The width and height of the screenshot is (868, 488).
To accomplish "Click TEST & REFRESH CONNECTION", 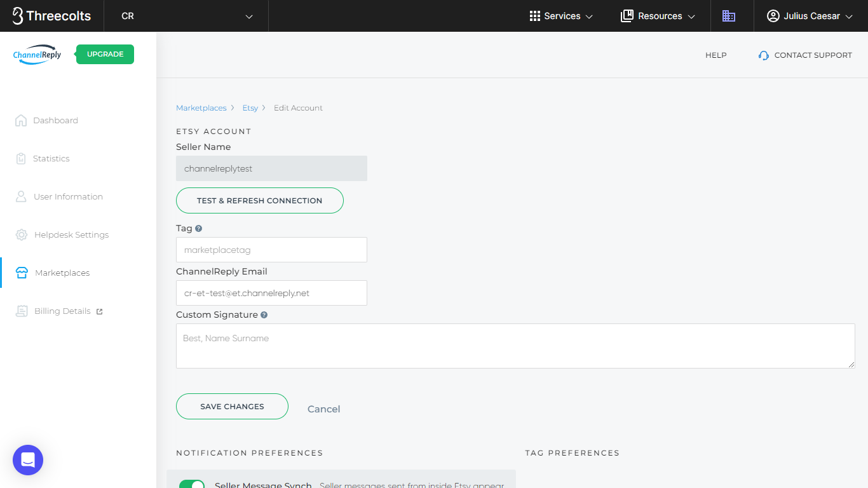I will (x=259, y=200).
